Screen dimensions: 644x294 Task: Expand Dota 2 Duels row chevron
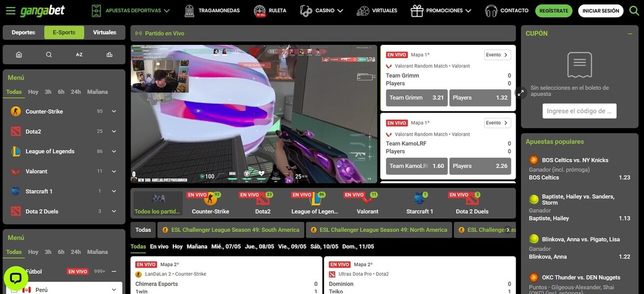(114, 211)
